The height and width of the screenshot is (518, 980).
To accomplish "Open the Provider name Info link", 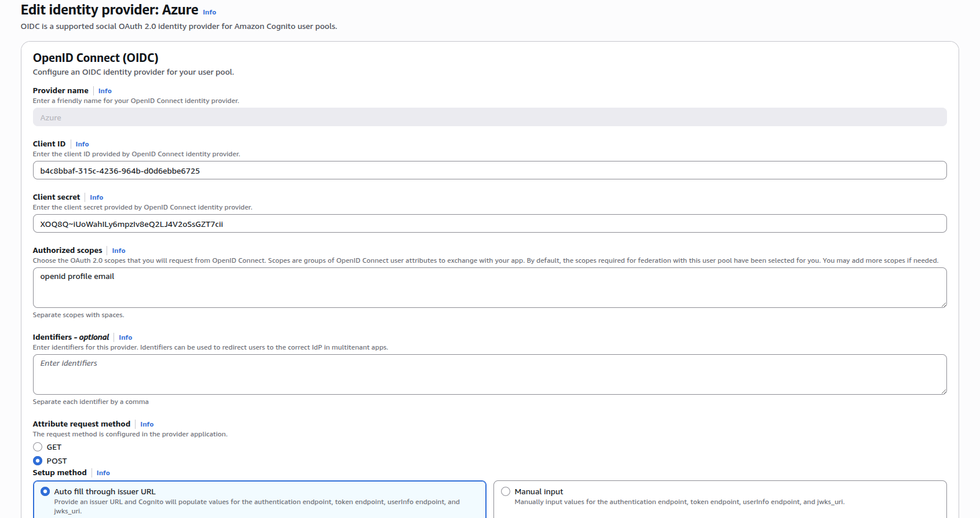I will pyautogui.click(x=105, y=91).
